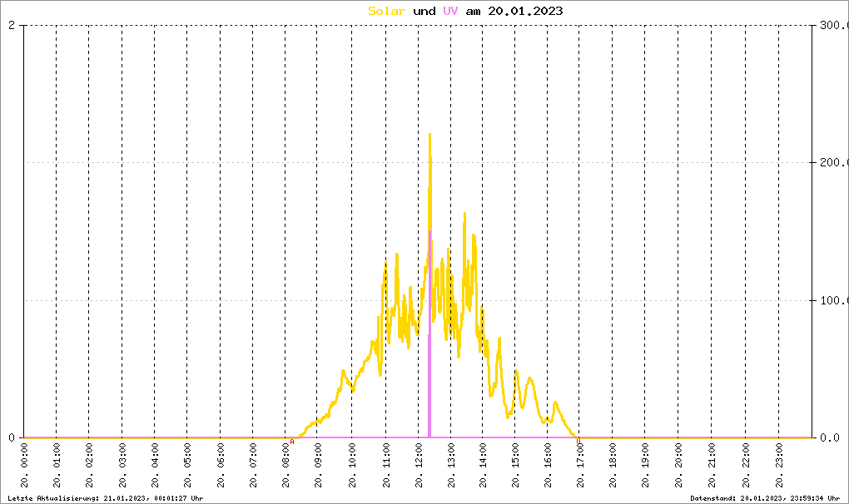Click x-axis label "20. 19:00"

[645, 466]
